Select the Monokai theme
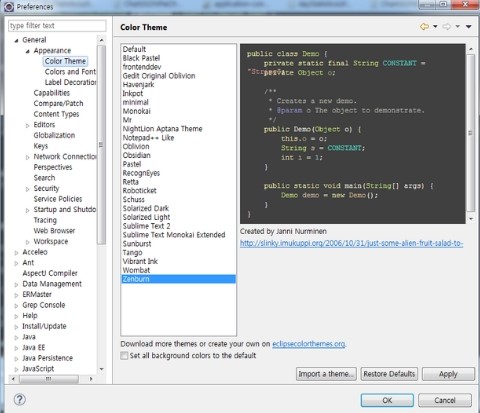Screen dimensions: 480x413 click(137, 111)
